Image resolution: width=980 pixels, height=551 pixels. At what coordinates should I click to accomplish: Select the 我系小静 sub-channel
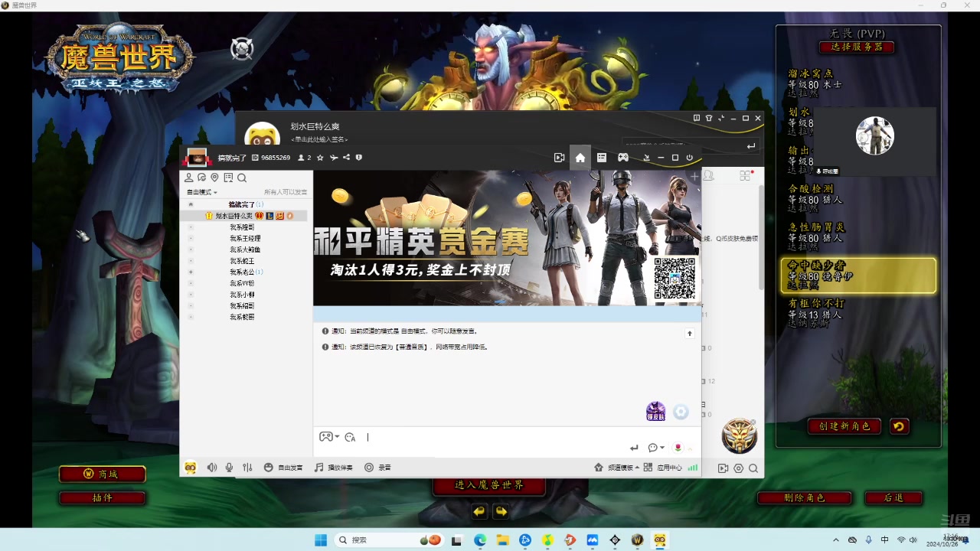pos(242,295)
